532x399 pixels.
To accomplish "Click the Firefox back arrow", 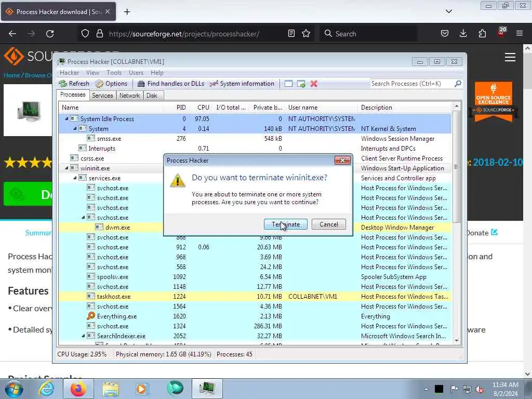I will [12, 34].
